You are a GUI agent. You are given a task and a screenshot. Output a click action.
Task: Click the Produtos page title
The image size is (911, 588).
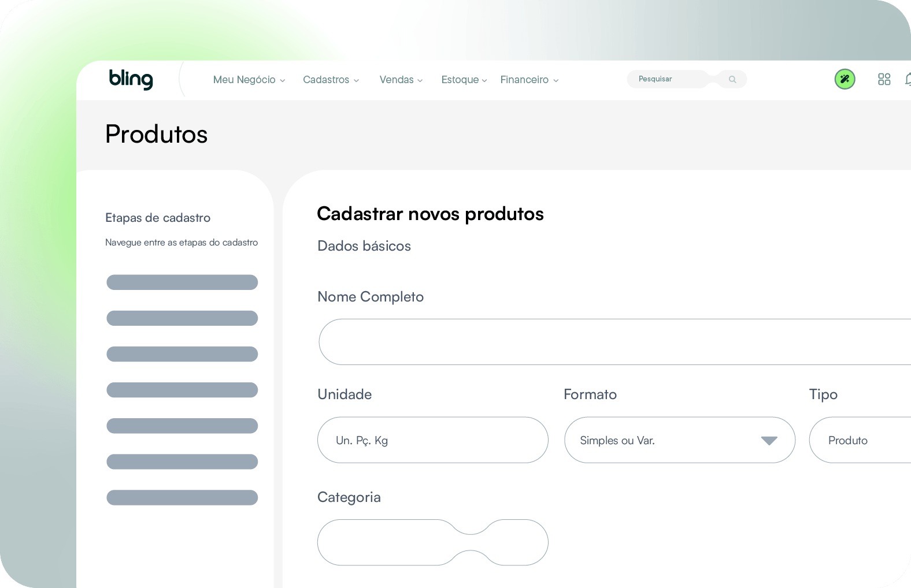(156, 134)
